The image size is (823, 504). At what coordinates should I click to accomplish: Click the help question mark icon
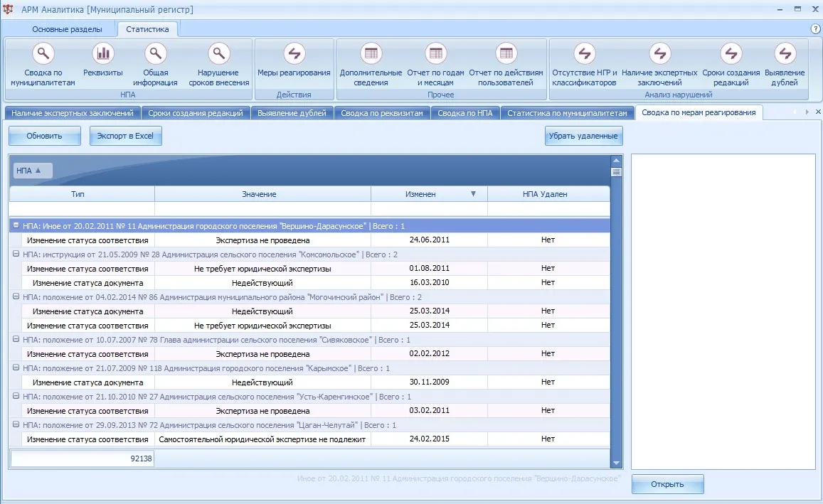pos(816,29)
